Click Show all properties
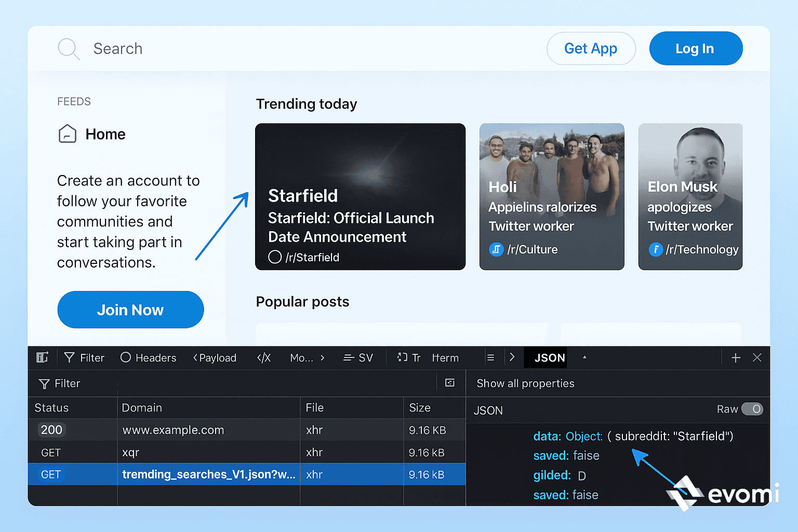 tap(525, 383)
